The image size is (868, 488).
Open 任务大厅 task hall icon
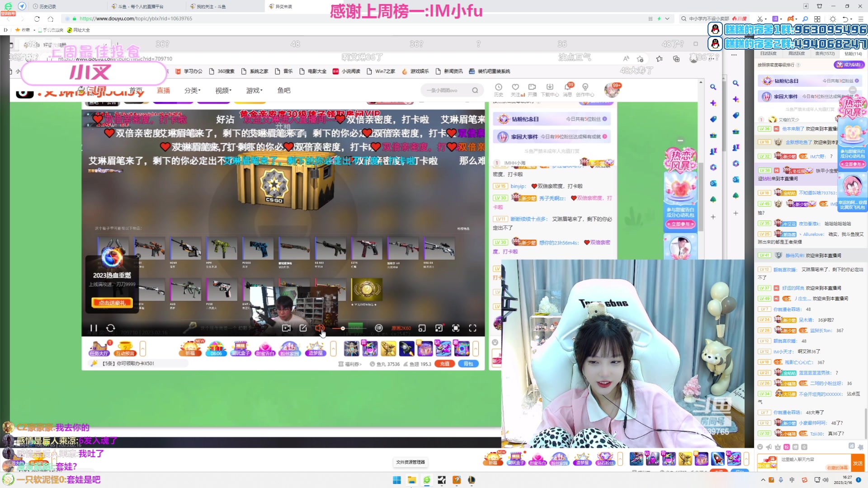point(99,348)
